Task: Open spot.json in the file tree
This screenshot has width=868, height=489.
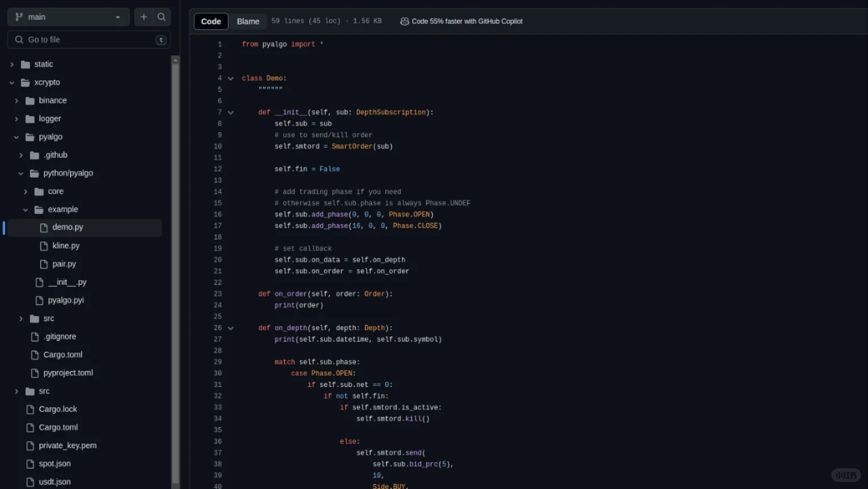Action: [x=55, y=463]
